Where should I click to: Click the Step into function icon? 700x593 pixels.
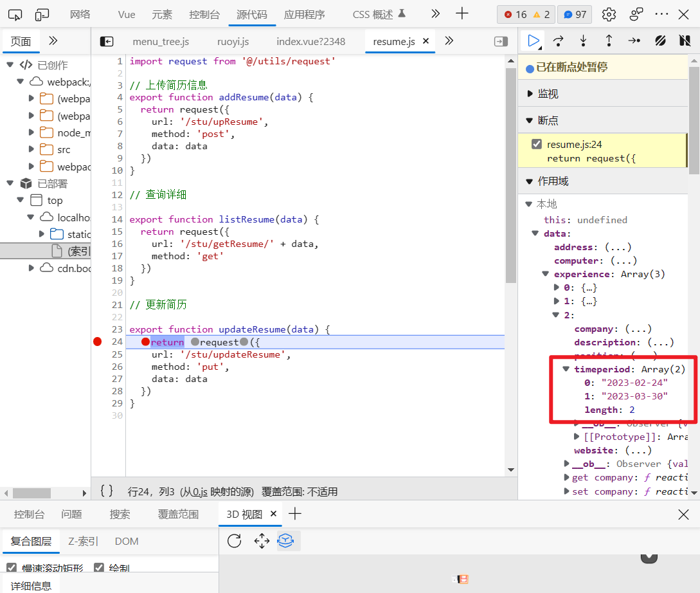click(583, 41)
